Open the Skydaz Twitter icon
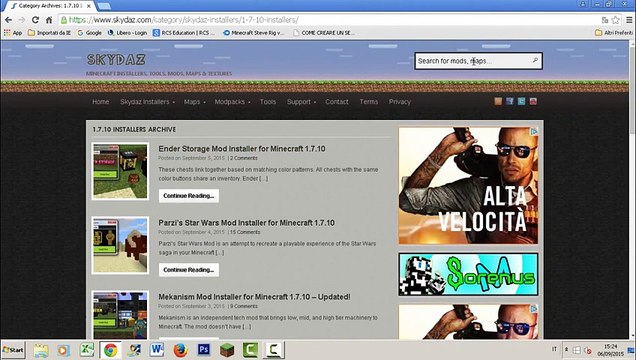The image size is (636, 360). [522, 101]
